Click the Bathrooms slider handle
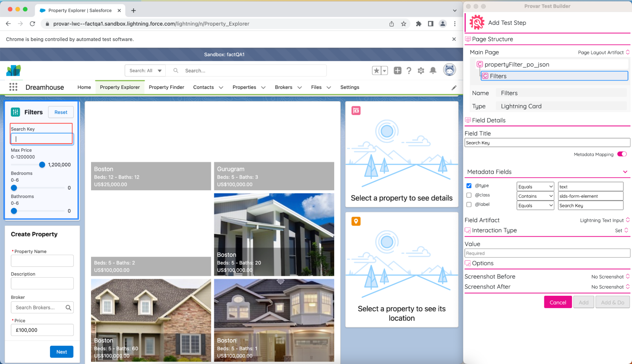The image size is (632, 364). point(14,211)
